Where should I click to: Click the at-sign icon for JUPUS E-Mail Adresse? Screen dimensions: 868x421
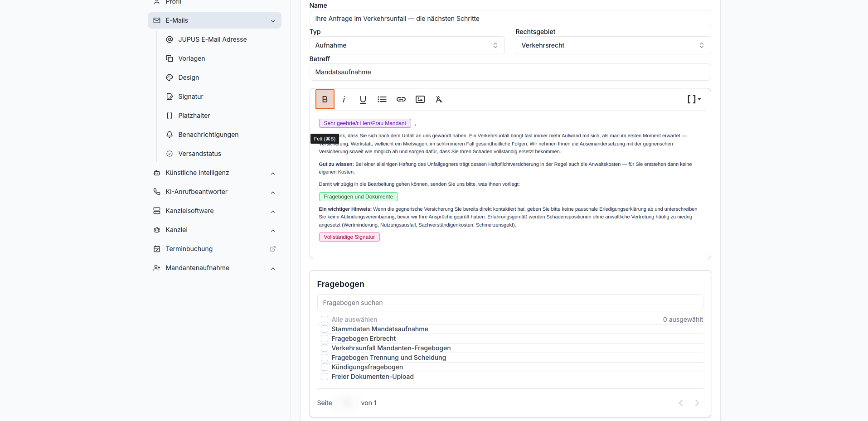tap(170, 39)
